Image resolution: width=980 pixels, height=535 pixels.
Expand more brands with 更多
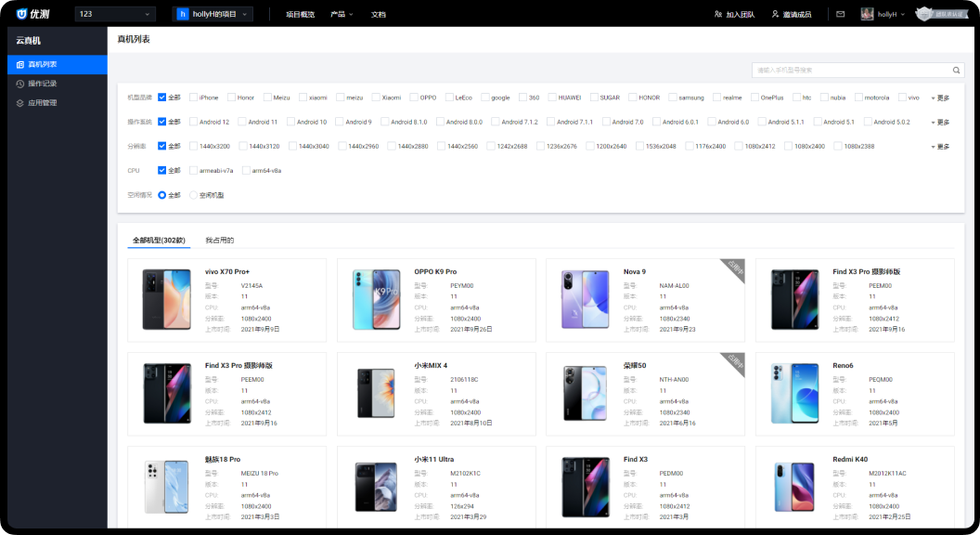pyautogui.click(x=940, y=98)
